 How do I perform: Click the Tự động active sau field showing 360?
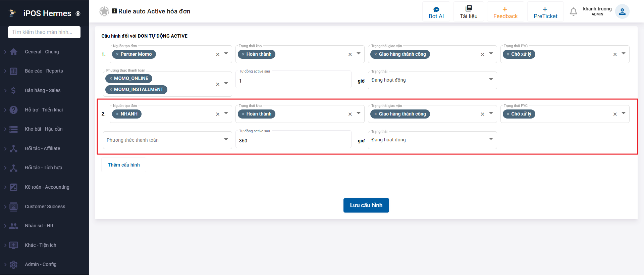(293, 140)
